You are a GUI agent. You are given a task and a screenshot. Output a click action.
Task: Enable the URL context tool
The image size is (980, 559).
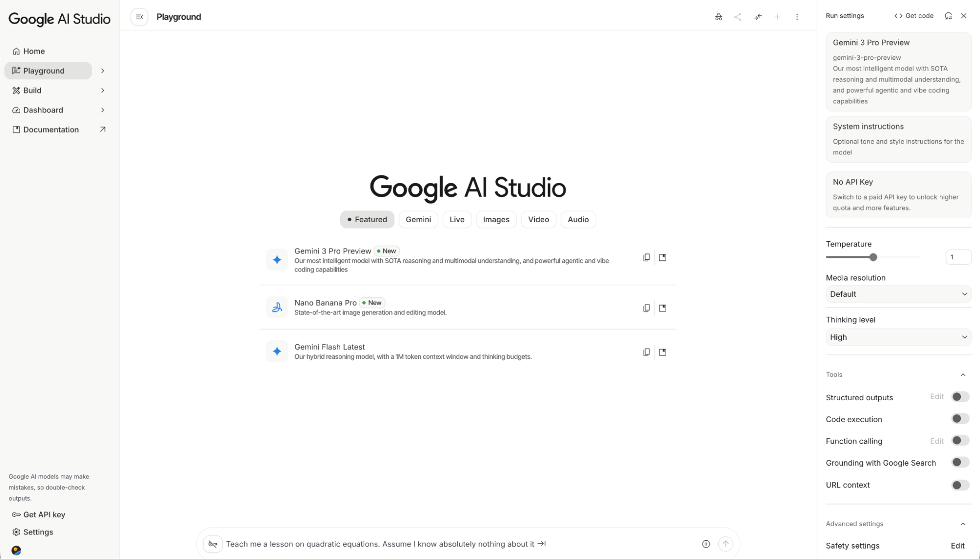(x=960, y=485)
